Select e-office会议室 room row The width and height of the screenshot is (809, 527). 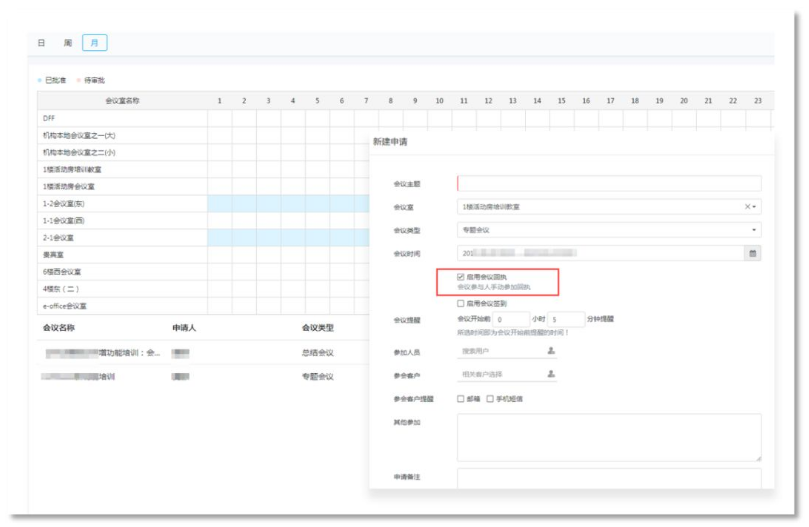(122, 306)
